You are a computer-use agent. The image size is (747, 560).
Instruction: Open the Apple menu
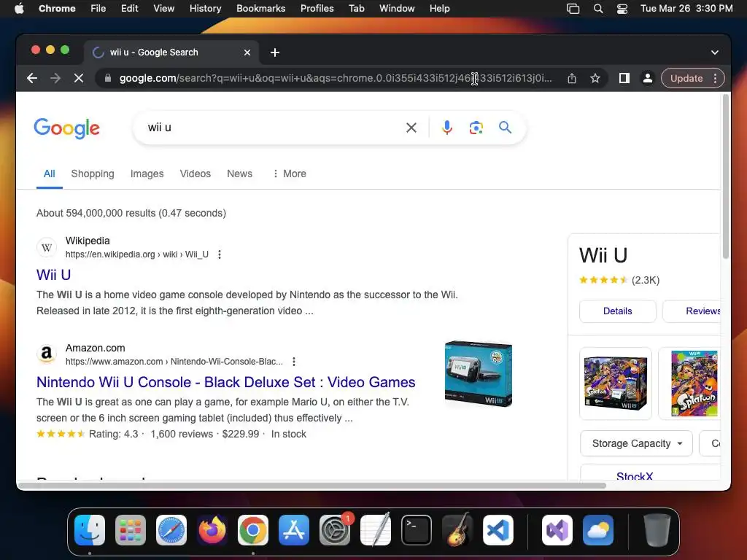pos(19,9)
